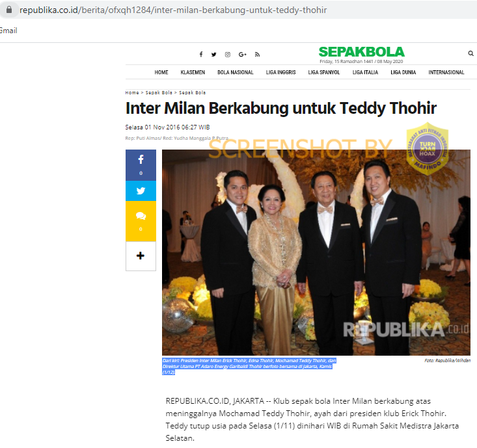Open LIGA INGGRIS menu item
Screen dimensions: 477x448
pyautogui.click(x=280, y=72)
